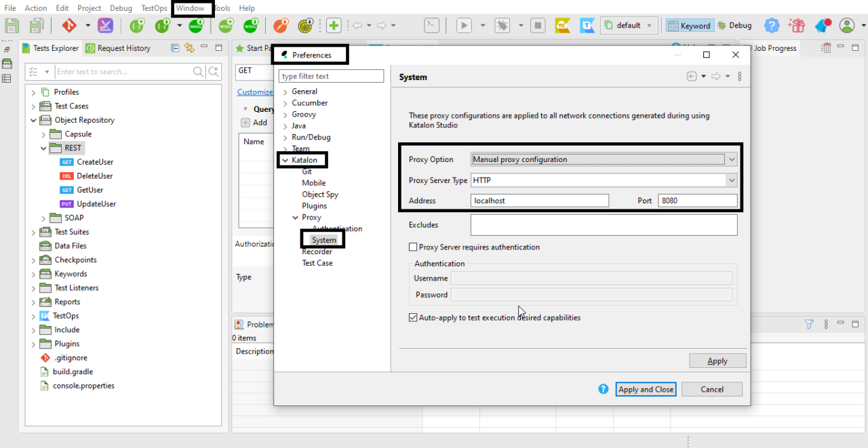
Task: Open the notifications megaphone icon
Action: [823, 26]
